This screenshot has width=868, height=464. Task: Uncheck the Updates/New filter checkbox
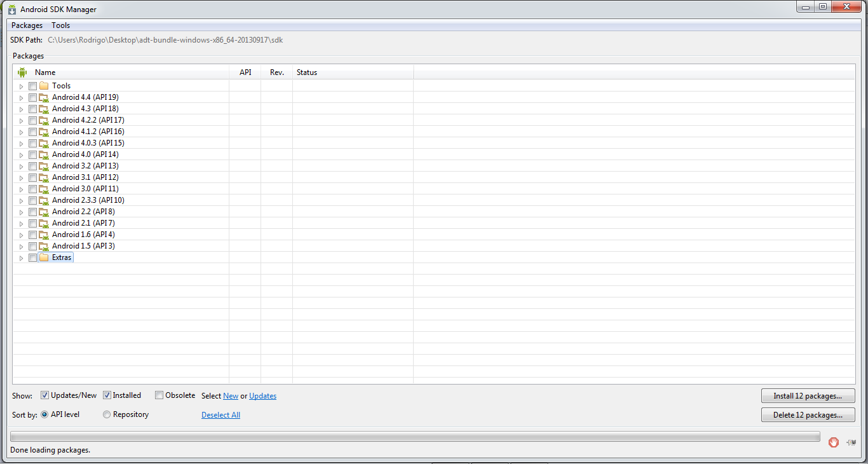(44, 395)
